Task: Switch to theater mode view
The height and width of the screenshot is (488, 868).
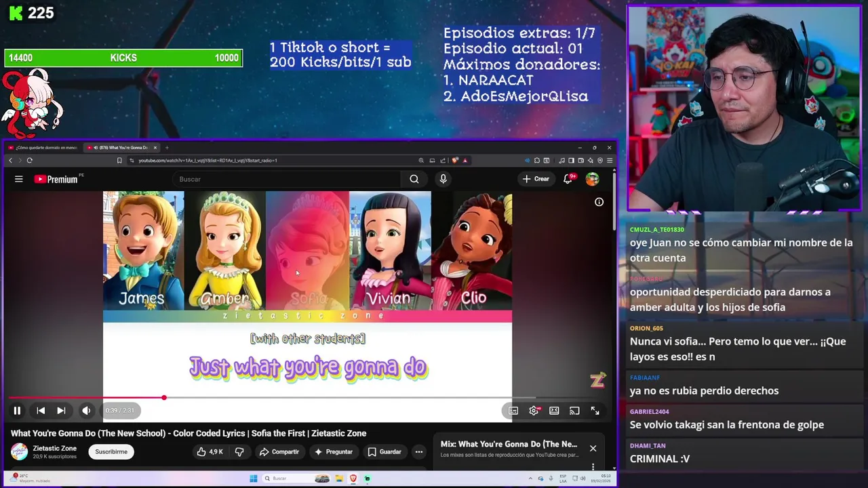Action: coord(554,411)
